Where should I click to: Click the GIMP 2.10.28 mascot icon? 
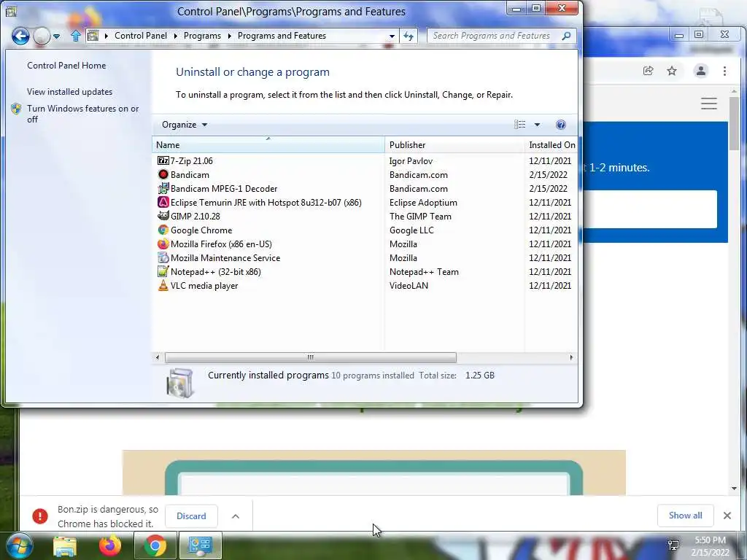(163, 216)
